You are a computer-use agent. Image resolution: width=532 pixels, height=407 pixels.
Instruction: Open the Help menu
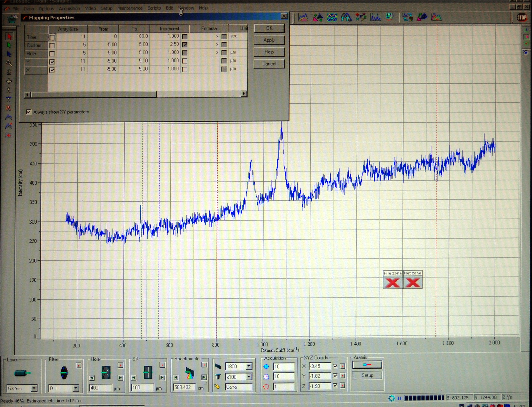pyautogui.click(x=203, y=8)
